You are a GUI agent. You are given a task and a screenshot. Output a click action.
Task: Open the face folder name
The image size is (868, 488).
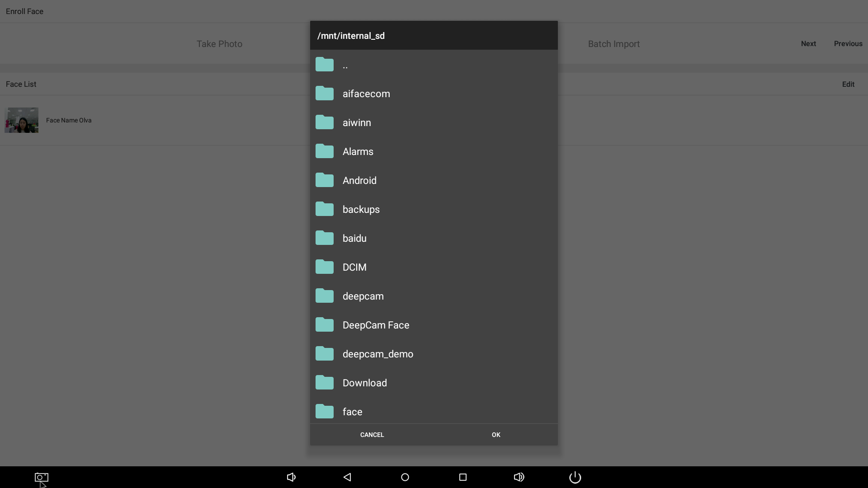click(x=353, y=412)
